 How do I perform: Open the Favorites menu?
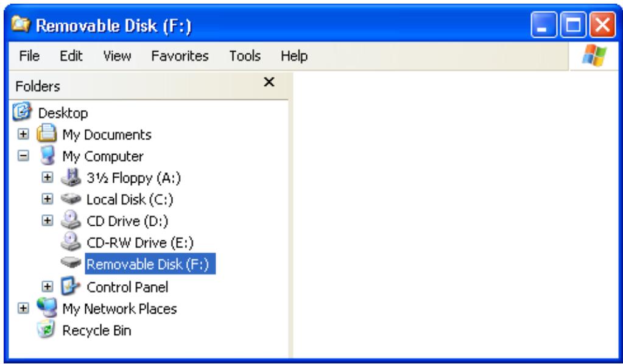pyautogui.click(x=180, y=57)
